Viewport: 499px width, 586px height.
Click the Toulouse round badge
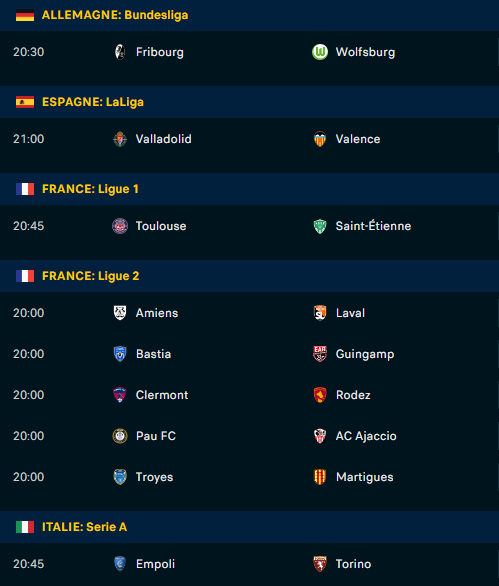tap(120, 226)
